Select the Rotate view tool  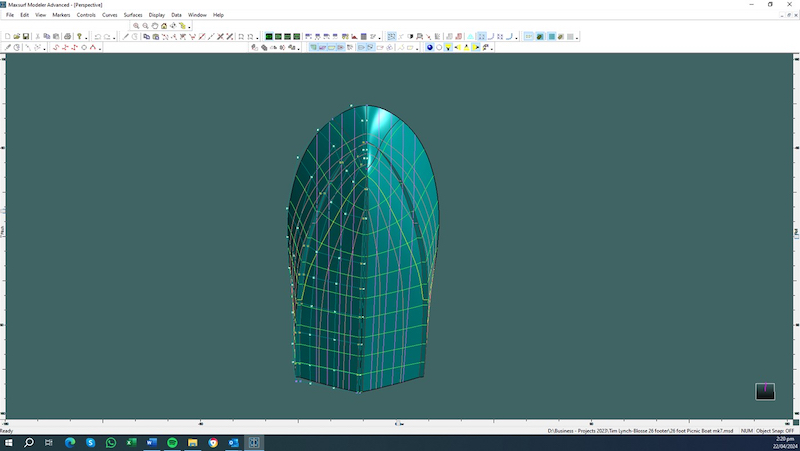[173, 26]
